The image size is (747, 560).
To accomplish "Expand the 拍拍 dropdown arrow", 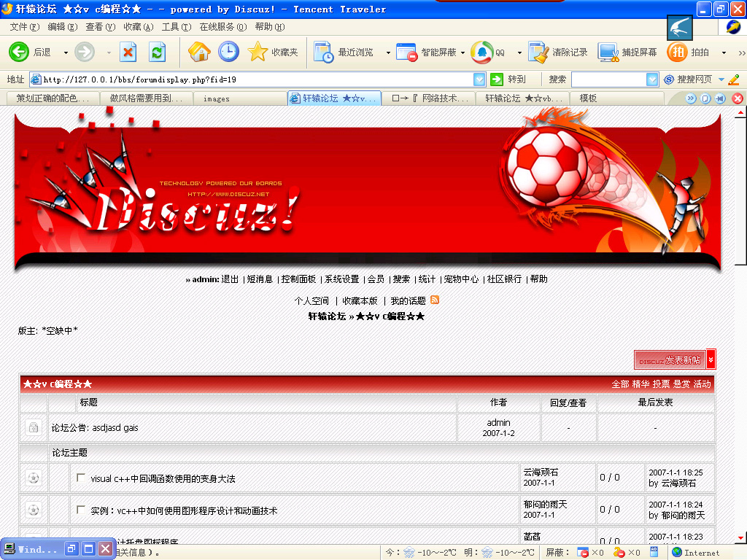I will point(724,52).
